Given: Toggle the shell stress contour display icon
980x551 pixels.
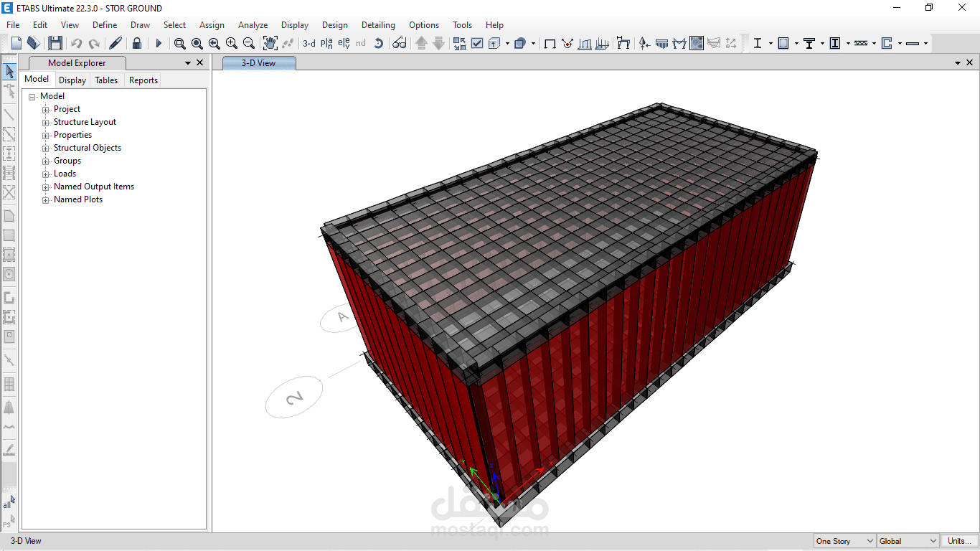Looking at the screenshot, I should click(x=697, y=43).
